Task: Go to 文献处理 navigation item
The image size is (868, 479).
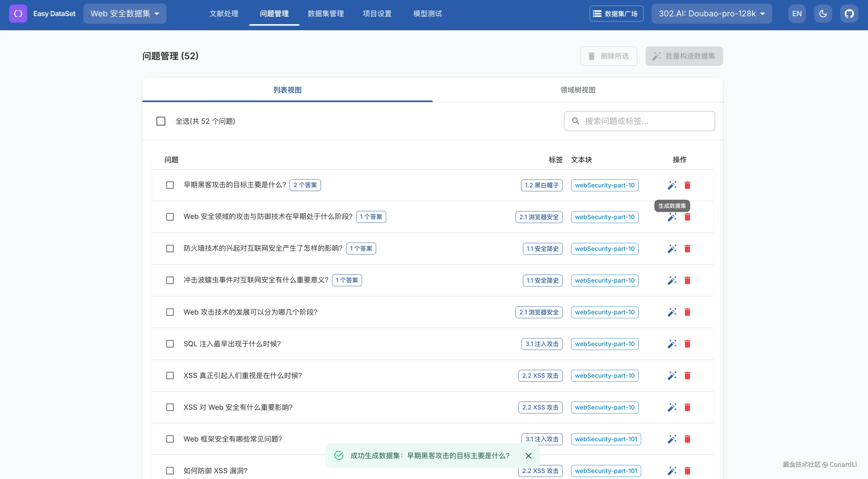Action: (224, 13)
